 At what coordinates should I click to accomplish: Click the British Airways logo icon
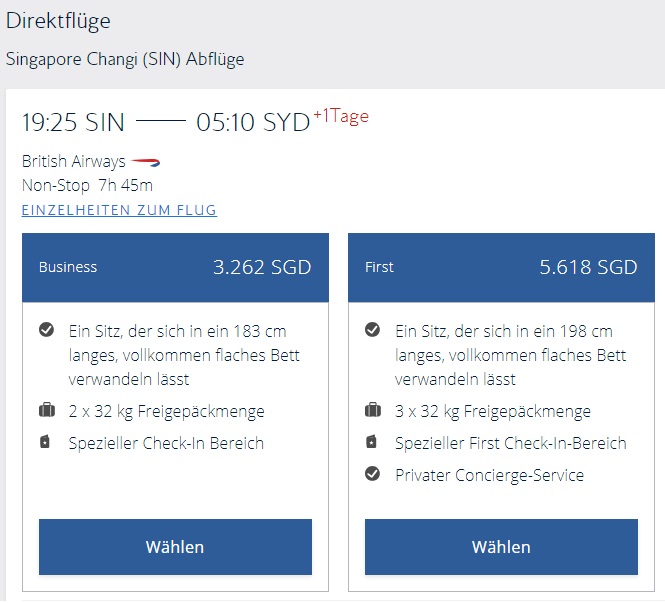(146, 162)
